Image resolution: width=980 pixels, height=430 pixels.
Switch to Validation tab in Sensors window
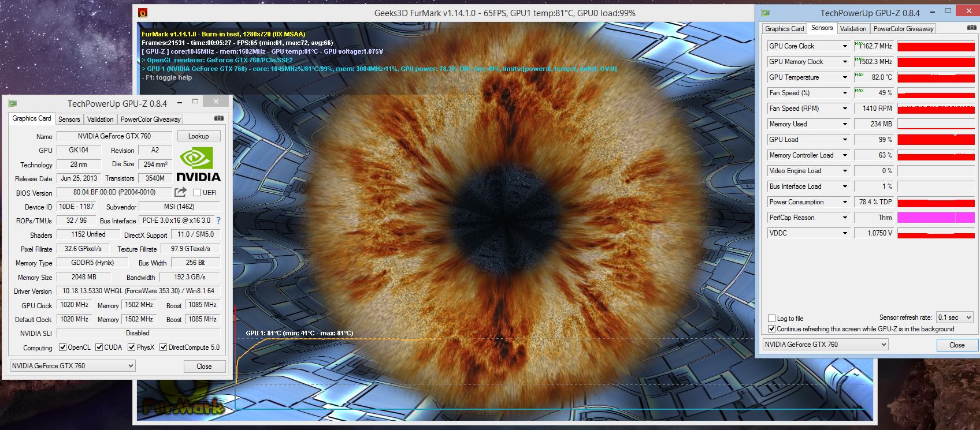click(x=853, y=28)
